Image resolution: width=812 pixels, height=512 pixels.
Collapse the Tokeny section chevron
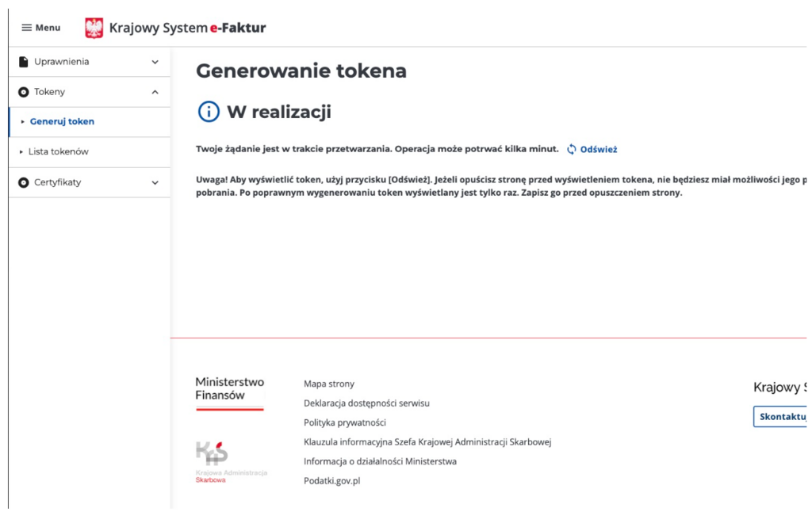coord(155,92)
